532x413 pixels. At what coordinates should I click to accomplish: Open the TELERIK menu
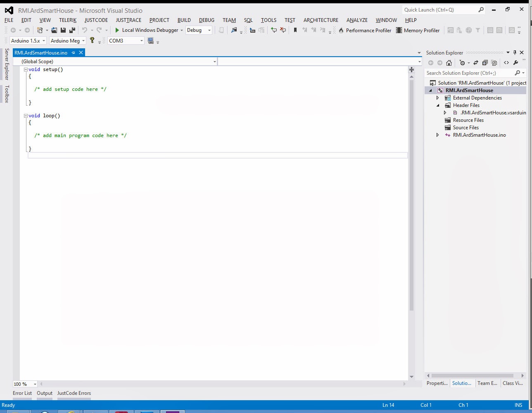[x=68, y=20]
